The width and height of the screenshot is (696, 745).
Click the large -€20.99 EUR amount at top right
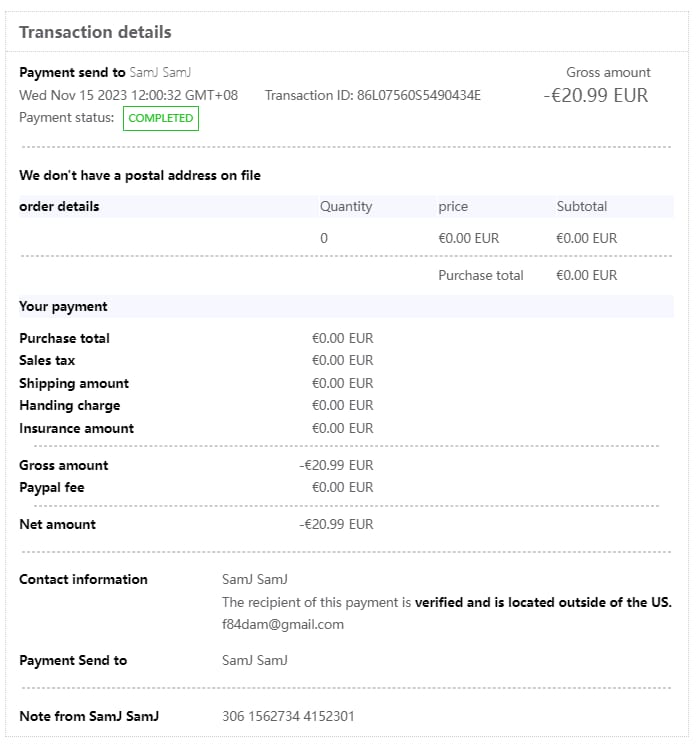coord(595,96)
